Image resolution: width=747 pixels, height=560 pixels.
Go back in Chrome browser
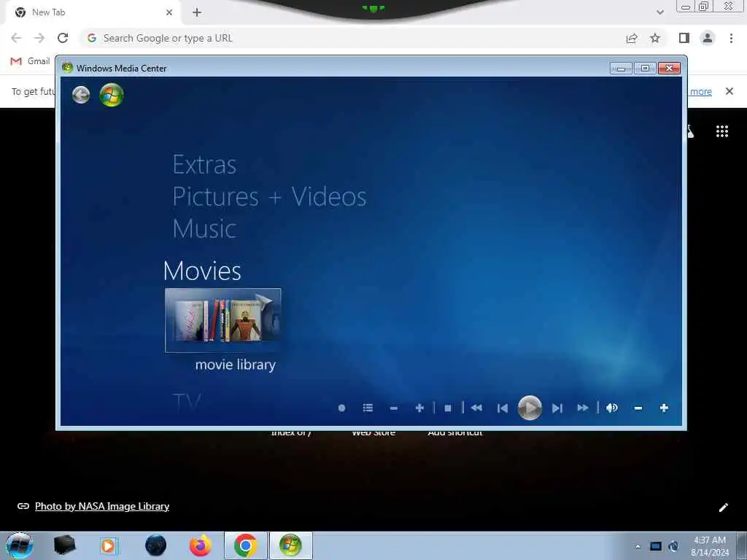click(x=16, y=38)
